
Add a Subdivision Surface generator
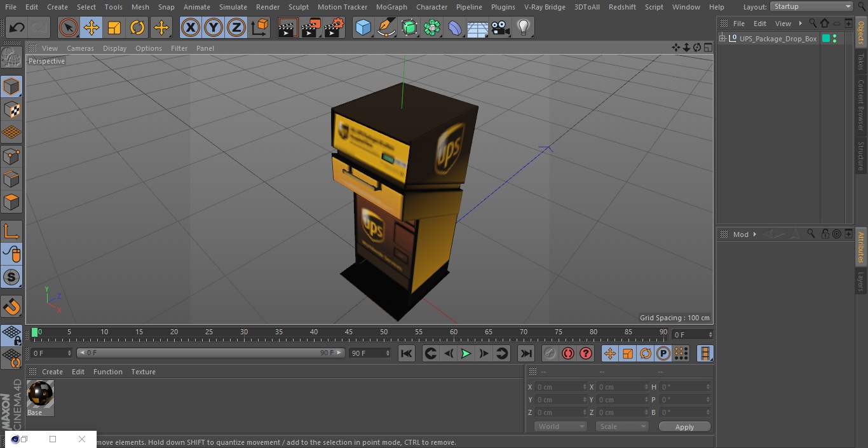[409, 27]
